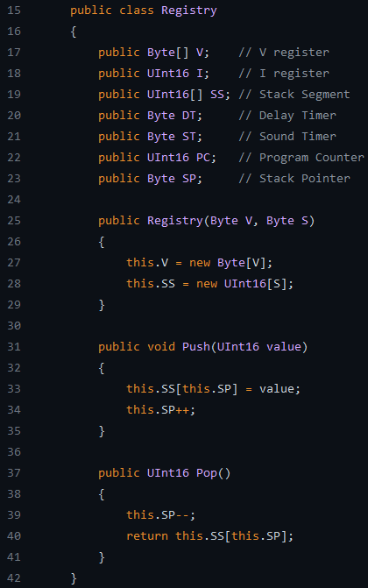Place cursor on 'Registry(Byte V, Byte S)' constructor
Viewport: 368px width, 588px height.
(231, 221)
